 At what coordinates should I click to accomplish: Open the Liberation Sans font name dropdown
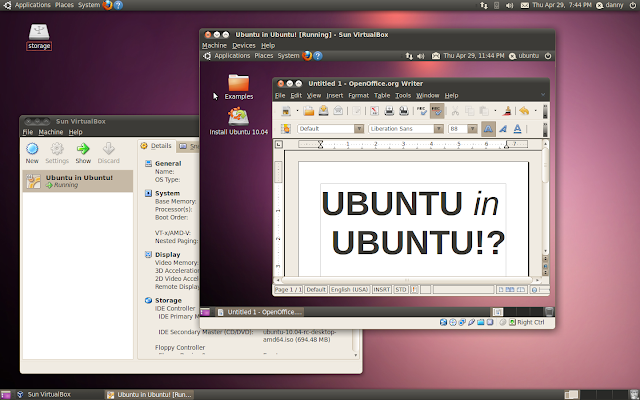tap(439, 129)
